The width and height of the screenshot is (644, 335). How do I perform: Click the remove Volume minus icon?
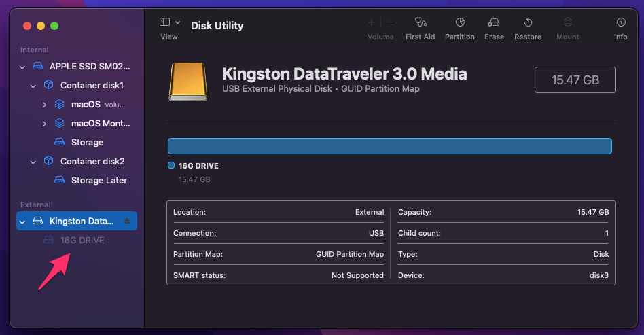[390, 22]
